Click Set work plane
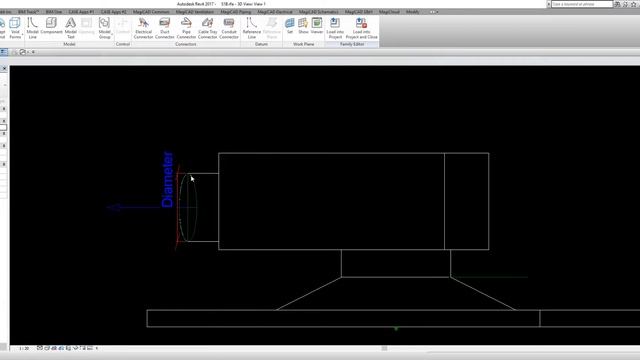 (290, 26)
